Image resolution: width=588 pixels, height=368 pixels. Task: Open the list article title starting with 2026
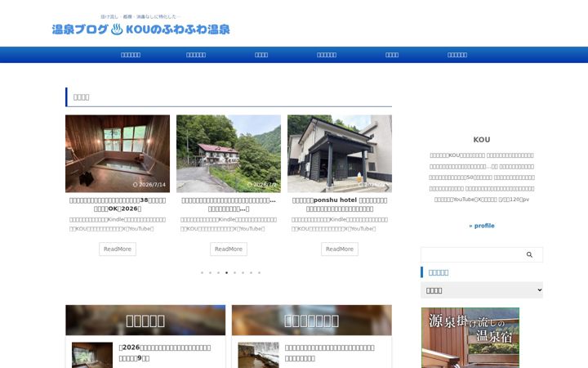tap(165, 352)
